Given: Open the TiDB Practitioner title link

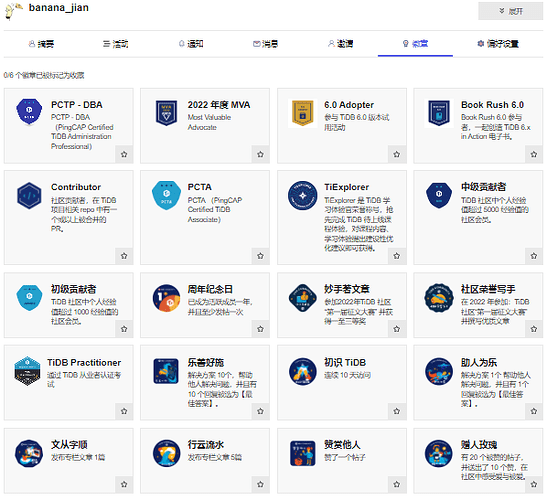Looking at the screenshot, I should pos(84,362).
